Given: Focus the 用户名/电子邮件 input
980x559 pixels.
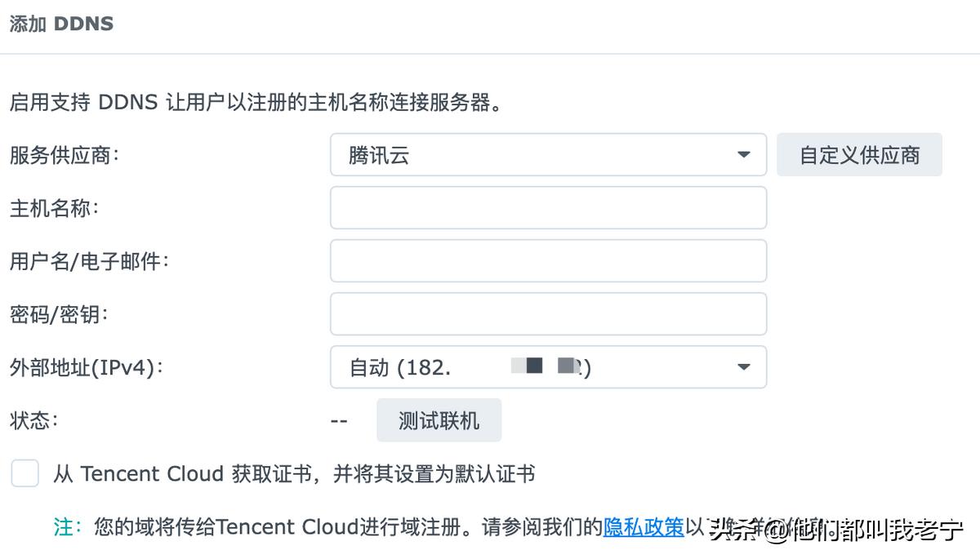Looking at the screenshot, I should coord(547,260).
